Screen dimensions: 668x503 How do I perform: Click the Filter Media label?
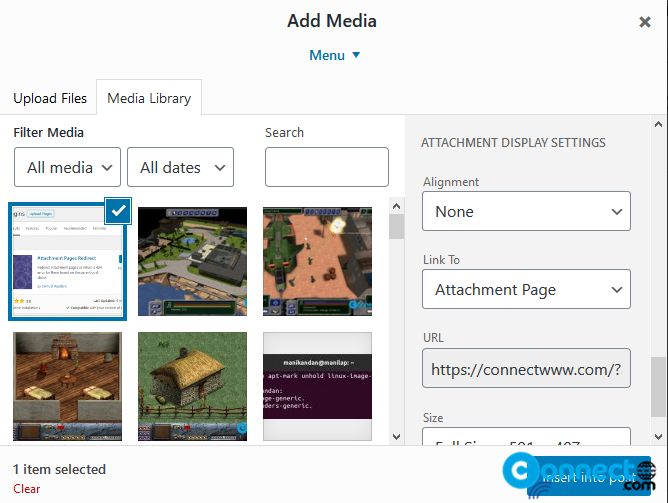[x=48, y=132]
